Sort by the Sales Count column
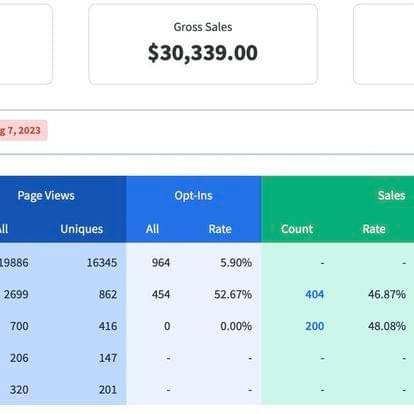This screenshot has width=414, height=414. coord(297,229)
